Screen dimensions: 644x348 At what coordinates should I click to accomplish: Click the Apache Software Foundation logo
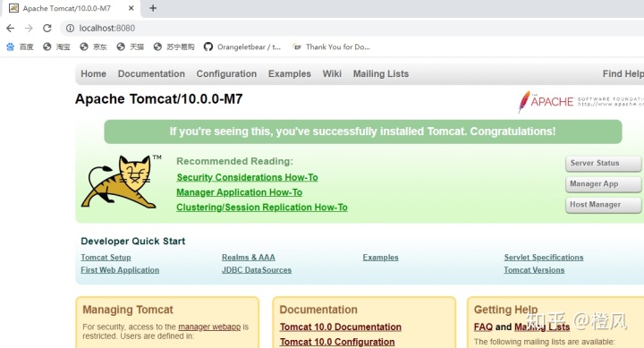tap(580, 101)
